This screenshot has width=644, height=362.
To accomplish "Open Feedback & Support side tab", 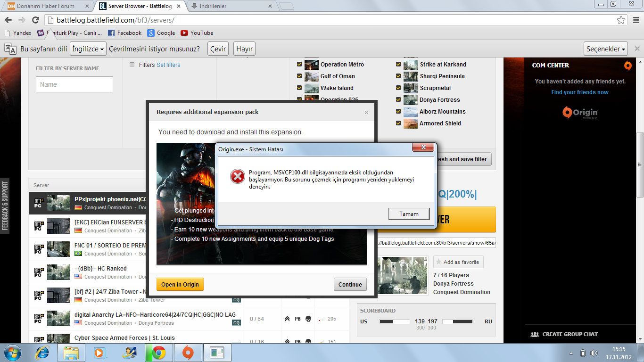I will pyautogui.click(x=5, y=206).
